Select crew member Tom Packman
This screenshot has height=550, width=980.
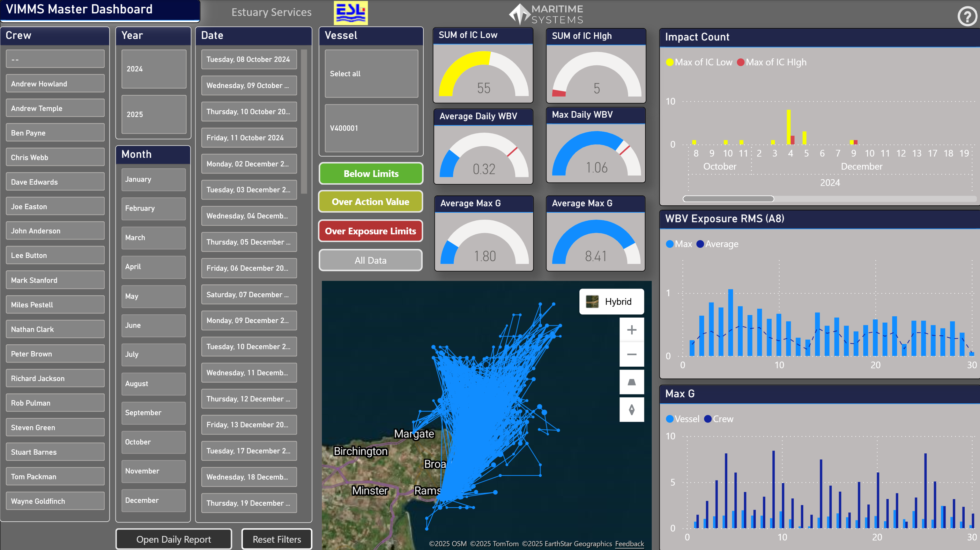pyautogui.click(x=55, y=477)
